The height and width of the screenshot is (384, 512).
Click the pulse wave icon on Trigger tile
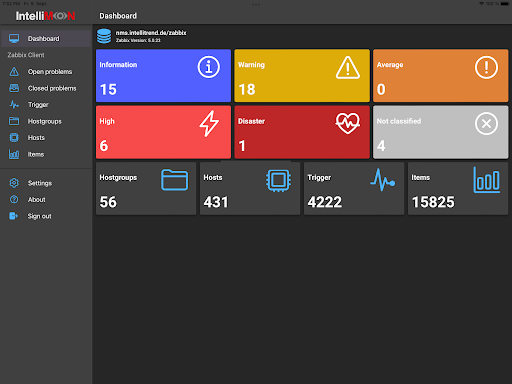pyautogui.click(x=383, y=180)
